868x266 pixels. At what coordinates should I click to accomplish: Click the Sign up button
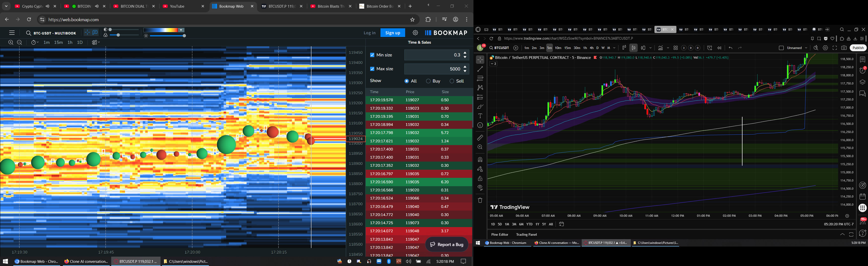(393, 33)
